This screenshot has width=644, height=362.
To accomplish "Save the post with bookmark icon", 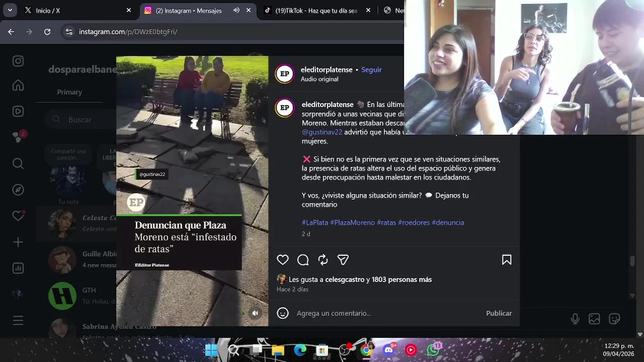I will click(507, 260).
